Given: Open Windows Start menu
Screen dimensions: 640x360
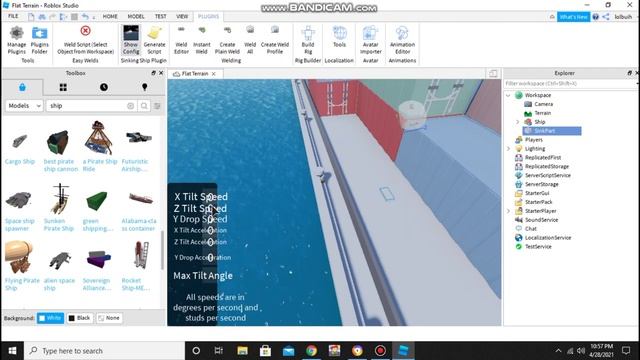Looking at the screenshot, I should [x=12, y=351].
